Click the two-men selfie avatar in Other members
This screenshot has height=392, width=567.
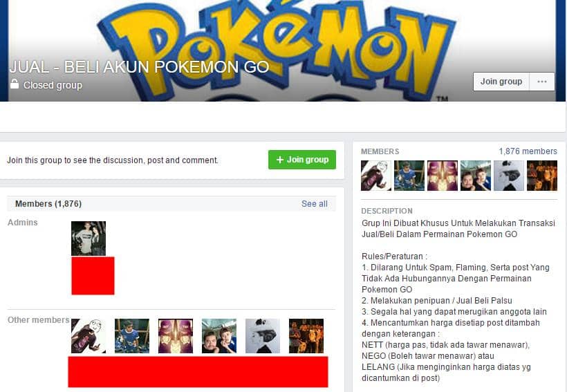click(x=219, y=335)
